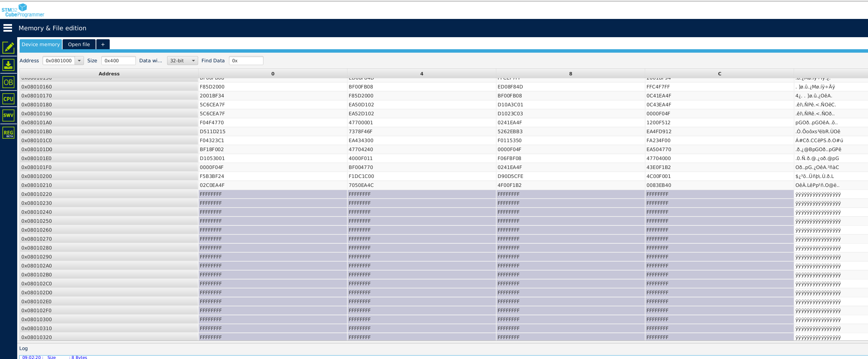Select cell D1023C03 in row 0x08010190
Viewport: 868px width, 359px height.
pos(571,114)
